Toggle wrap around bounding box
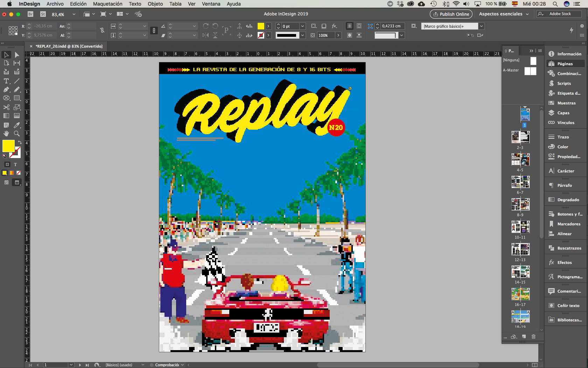Viewport: 588px width, 368px height. (x=359, y=26)
